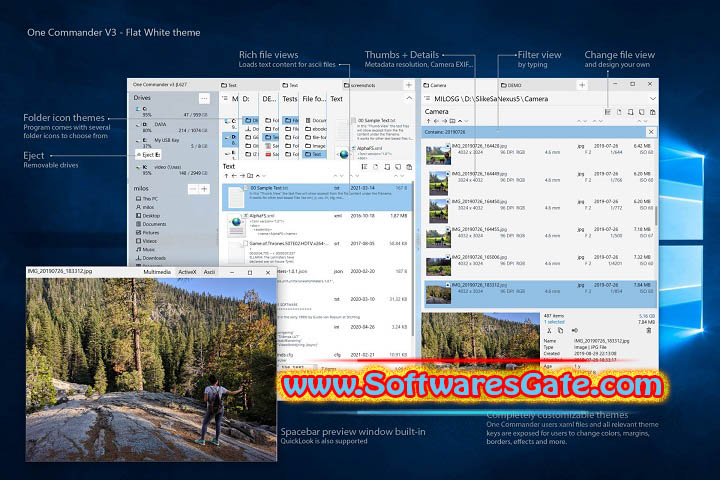Clear the 'Contains: 20190726' filter
This screenshot has width=720, height=480.
(x=651, y=132)
